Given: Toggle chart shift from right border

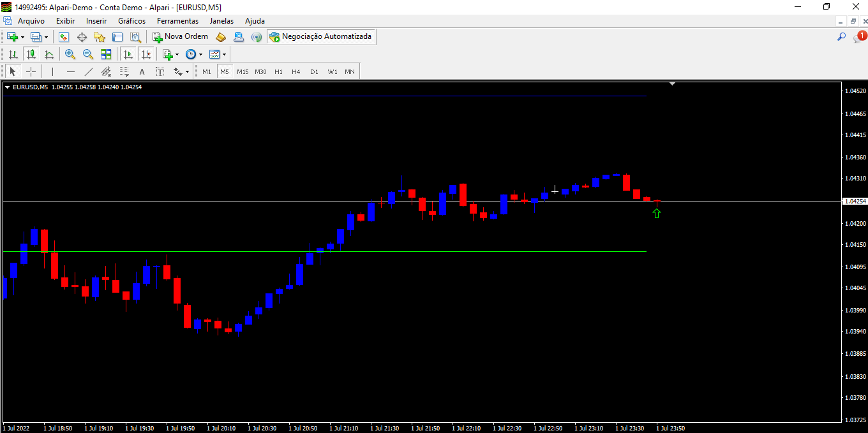Looking at the screenshot, I should pyautogui.click(x=146, y=54).
